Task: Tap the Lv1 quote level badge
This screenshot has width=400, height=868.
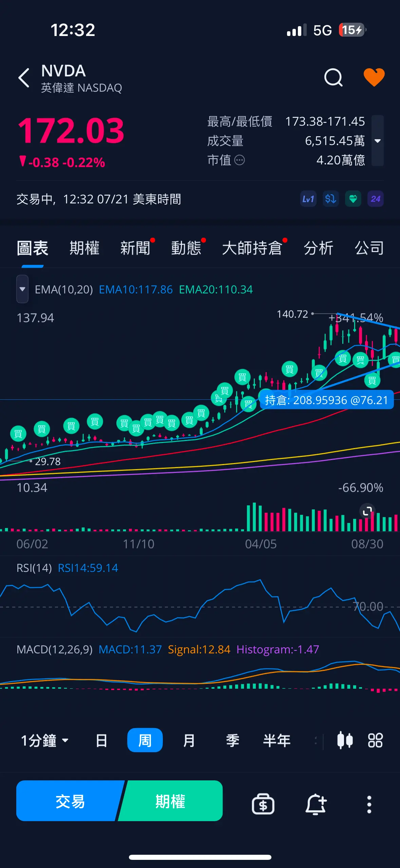Action: click(308, 199)
